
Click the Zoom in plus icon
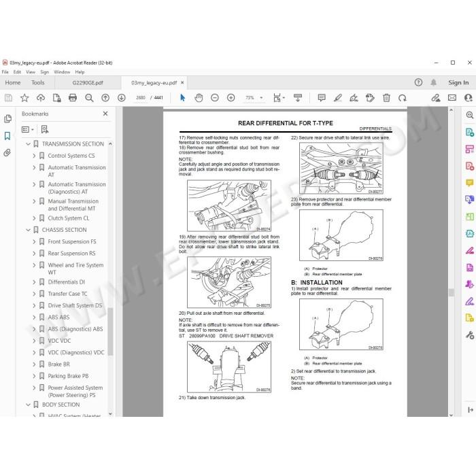[231, 98]
